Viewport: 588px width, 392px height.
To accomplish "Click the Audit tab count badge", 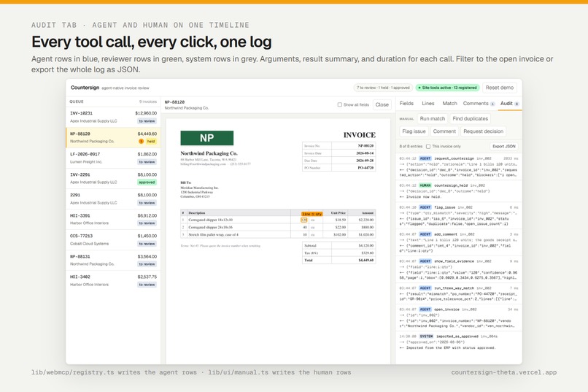I will pyautogui.click(x=517, y=104).
